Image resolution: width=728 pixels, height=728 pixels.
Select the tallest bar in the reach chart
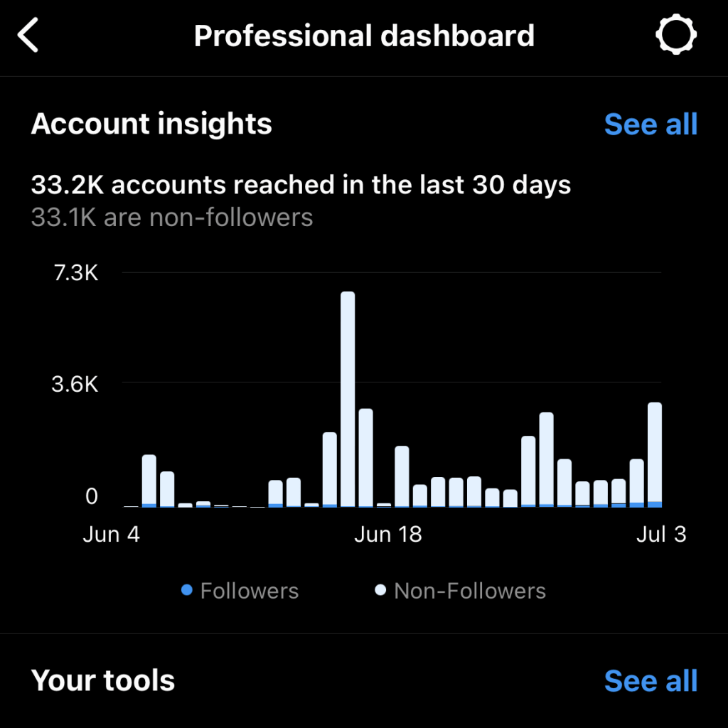pyautogui.click(x=348, y=398)
